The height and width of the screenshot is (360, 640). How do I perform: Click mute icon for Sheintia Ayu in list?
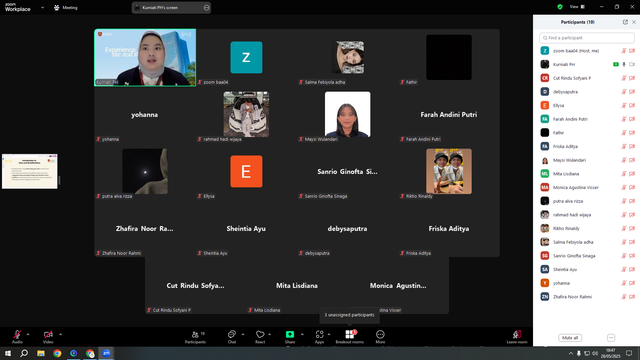624,269
